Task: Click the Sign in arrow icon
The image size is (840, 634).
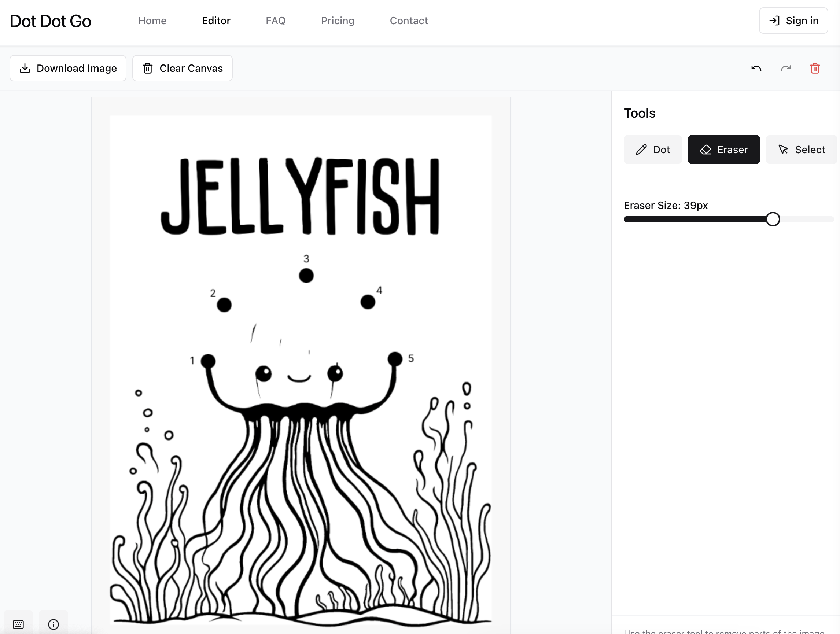Action: [774, 21]
